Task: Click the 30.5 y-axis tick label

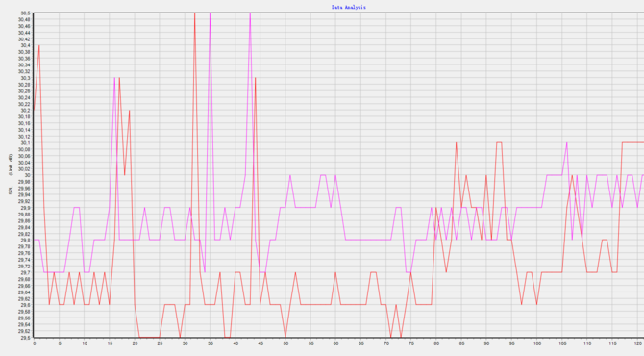Action: (25, 13)
